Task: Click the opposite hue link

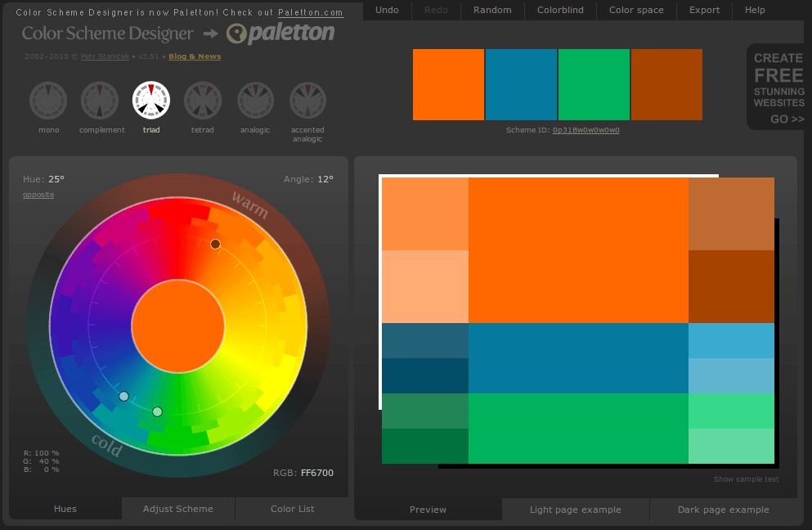Action: pos(38,195)
